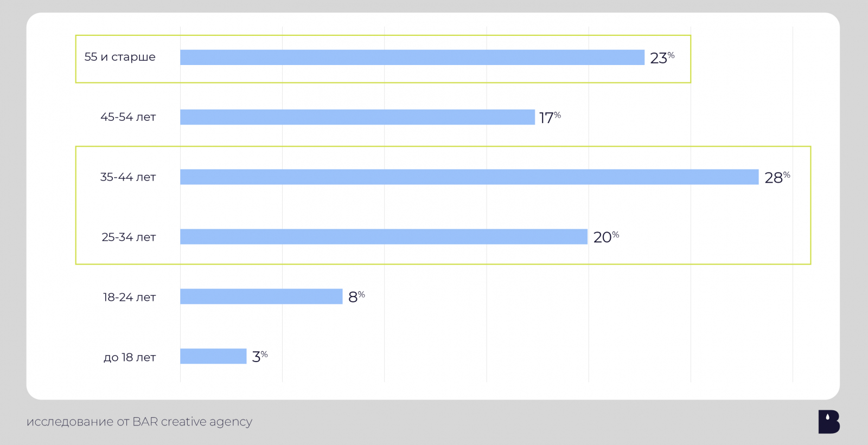
Task: Click the longest bar, 35-44 лет
Action: [x=469, y=177]
